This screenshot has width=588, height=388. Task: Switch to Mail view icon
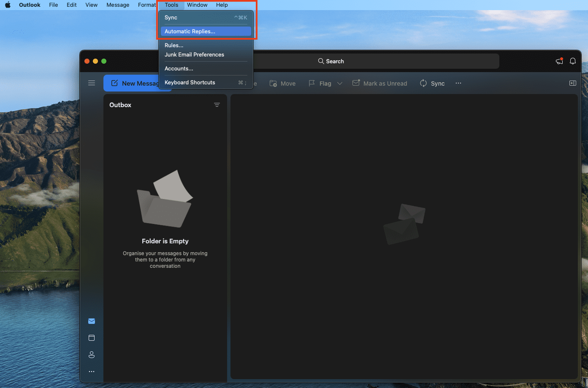coord(92,321)
